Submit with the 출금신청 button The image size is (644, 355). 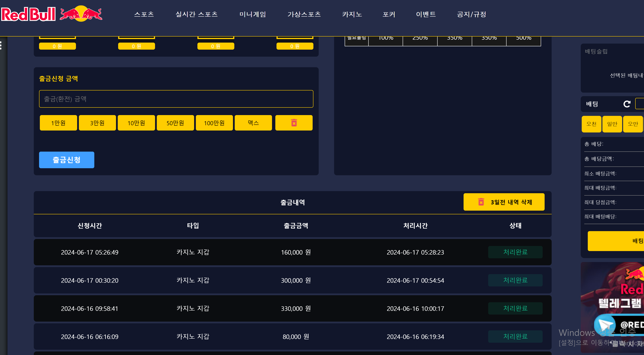tap(67, 160)
